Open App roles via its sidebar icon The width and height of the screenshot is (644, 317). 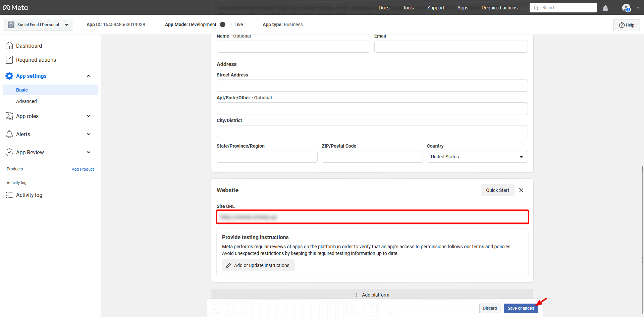tap(9, 116)
